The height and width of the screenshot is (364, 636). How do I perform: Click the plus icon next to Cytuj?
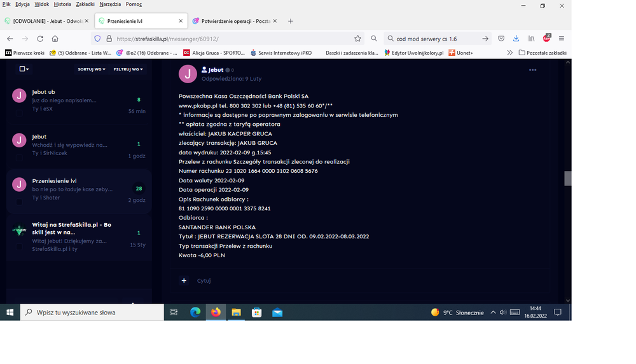[184, 281]
